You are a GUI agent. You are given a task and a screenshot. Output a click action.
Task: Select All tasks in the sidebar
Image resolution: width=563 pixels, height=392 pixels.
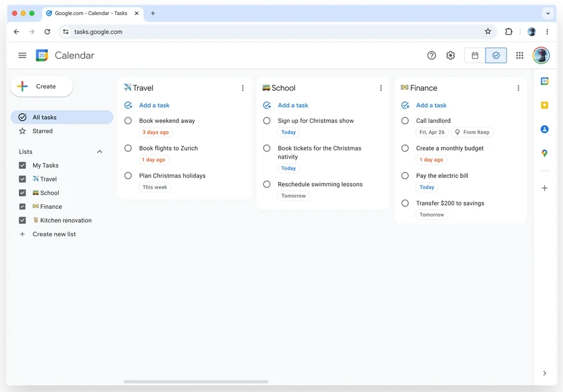[x=62, y=117]
